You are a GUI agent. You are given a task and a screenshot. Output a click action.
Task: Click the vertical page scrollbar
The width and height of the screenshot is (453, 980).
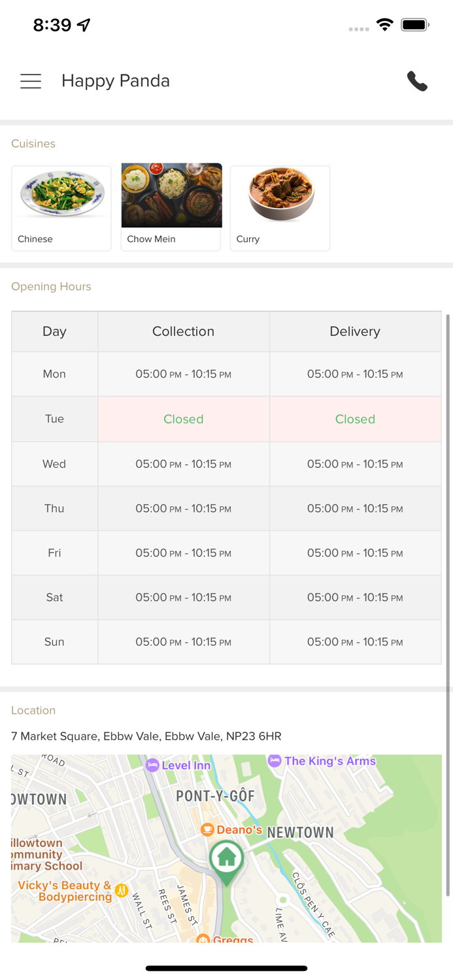[x=448, y=604]
